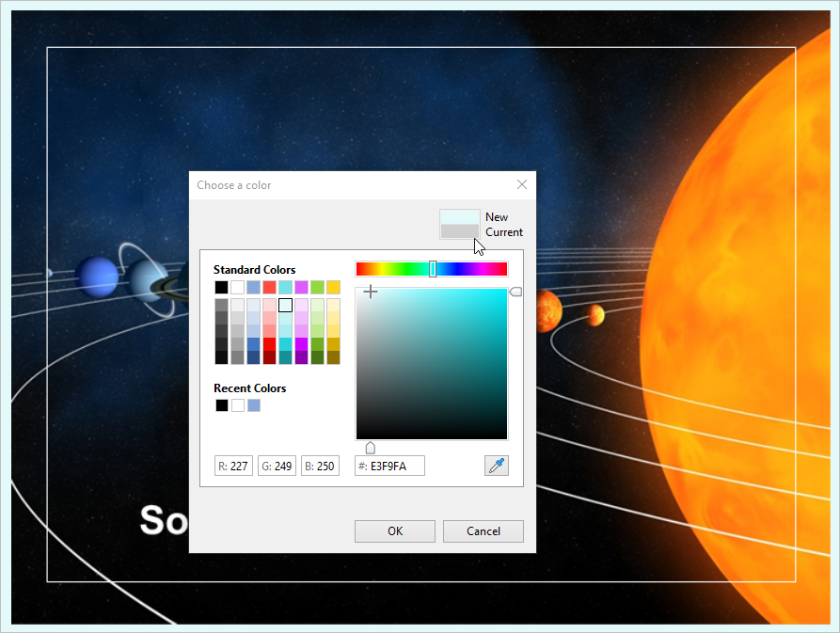Image resolution: width=840 pixels, height=633 pixels.
Task: Click the hue slider handle on the spectrum bar
Action: click(x=432, y=268)
